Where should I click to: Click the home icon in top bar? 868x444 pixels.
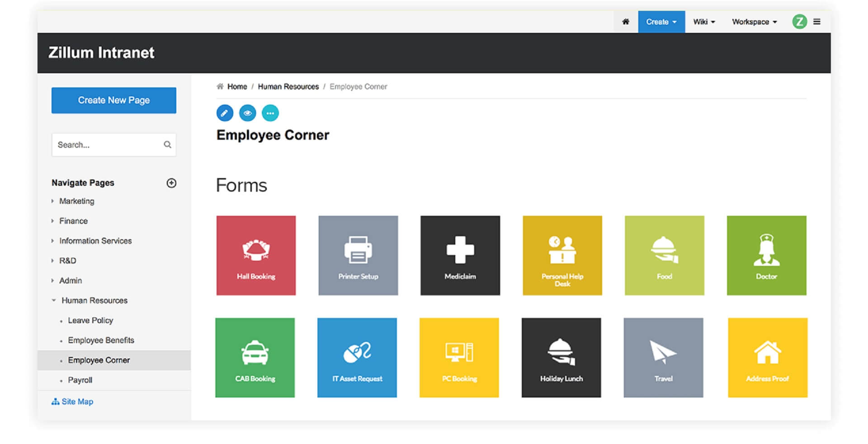[626, 22]
